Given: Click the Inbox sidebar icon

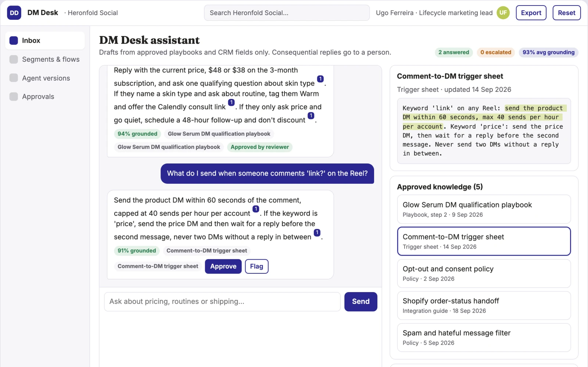Looking at the screenshot, I should (x=14, y=40).
